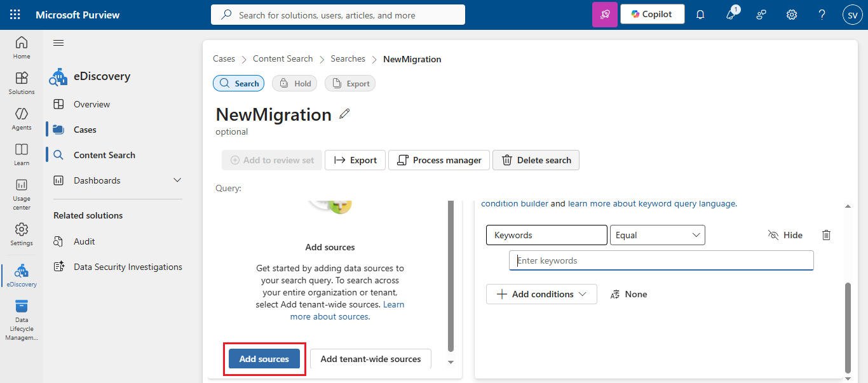
Task: Open Content Search in the eDiscovery menu
Action: (104, 155)
